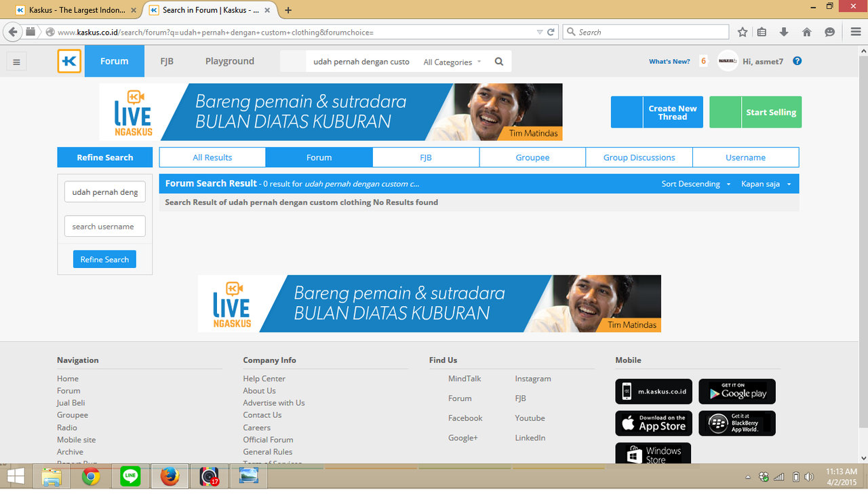Select the Forum results tab

coord(319,157)
